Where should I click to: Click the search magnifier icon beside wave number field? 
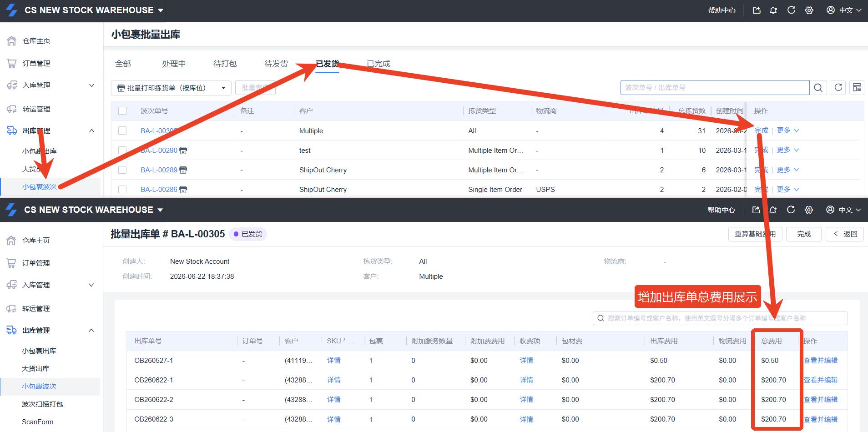click(818, 88)
